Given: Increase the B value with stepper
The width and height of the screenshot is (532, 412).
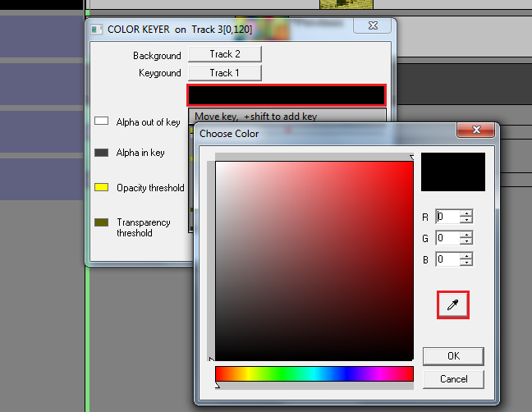Looking at the screenshot, I should [466, 256].
